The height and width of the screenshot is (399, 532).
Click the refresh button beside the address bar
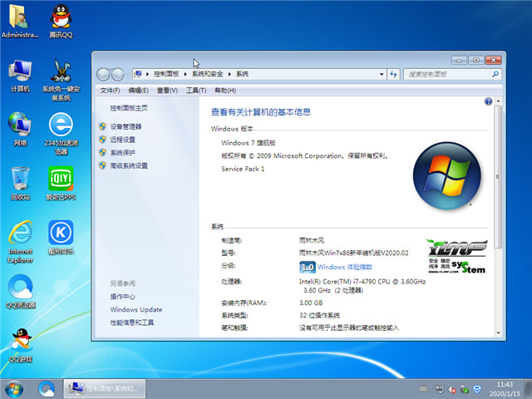[x=393, y=74]
